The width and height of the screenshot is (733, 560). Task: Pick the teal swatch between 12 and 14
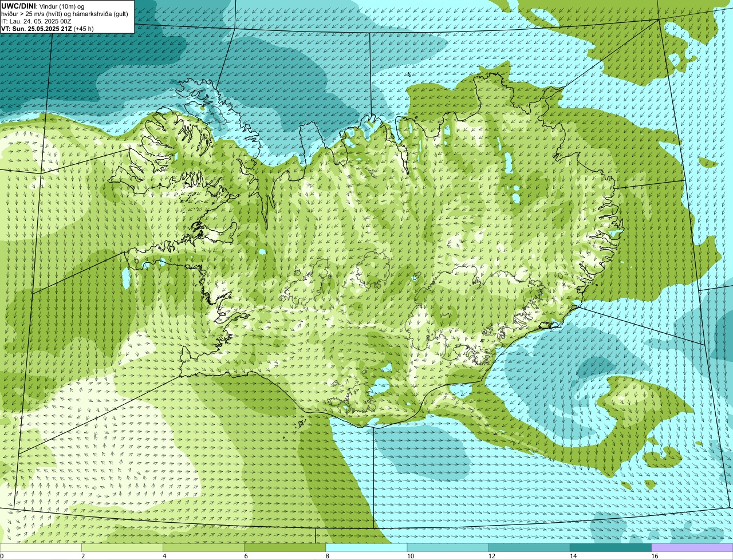(x=529, y=548)
